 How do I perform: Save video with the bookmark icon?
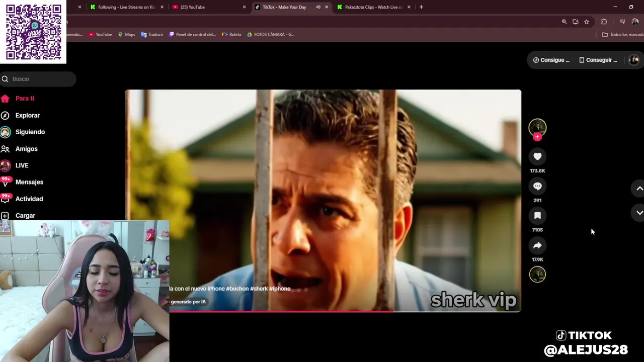[x=537, y=216]
